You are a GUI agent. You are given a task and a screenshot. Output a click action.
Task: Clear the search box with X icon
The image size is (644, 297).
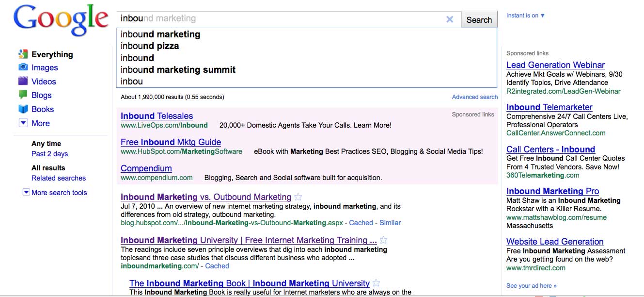[450, 19]
